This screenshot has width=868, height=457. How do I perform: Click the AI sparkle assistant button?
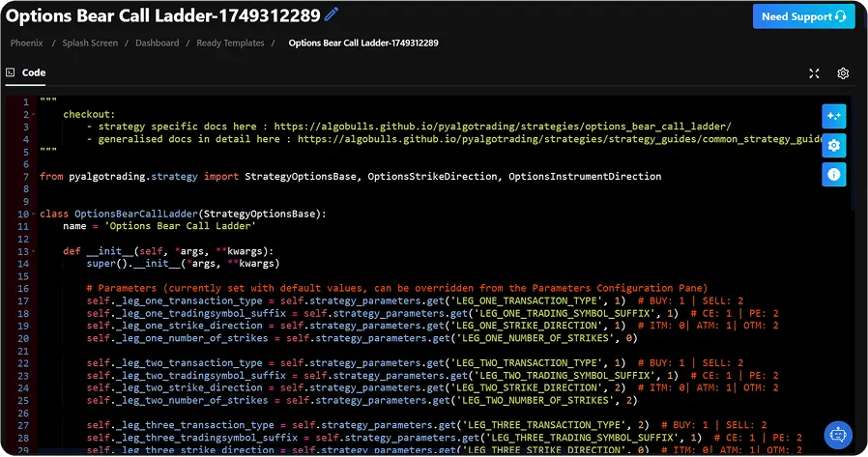(833, 116)
